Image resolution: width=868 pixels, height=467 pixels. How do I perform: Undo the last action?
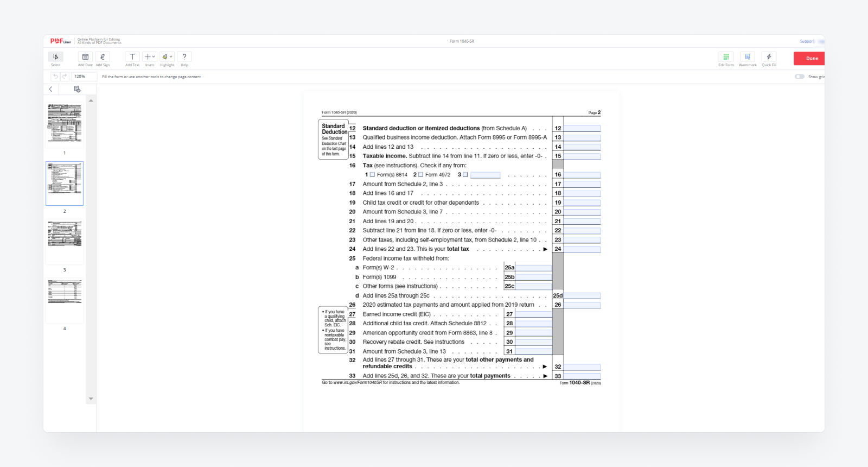pyautogui.click(x=55, y=77)
